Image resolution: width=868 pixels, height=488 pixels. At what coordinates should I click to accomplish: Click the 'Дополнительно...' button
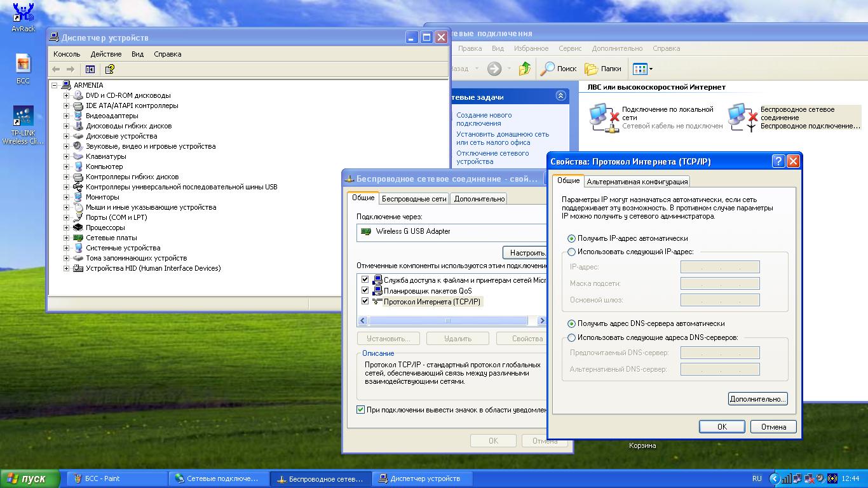coord(757,399)
